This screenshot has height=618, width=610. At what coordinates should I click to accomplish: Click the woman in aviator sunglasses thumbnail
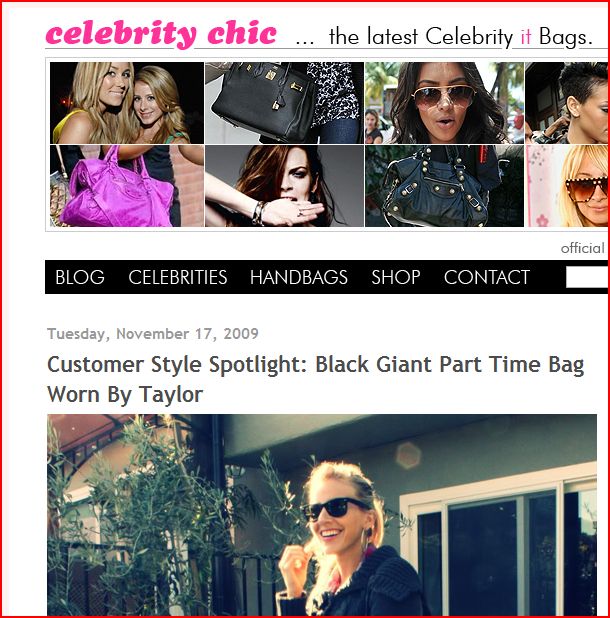tap(444, 103)
